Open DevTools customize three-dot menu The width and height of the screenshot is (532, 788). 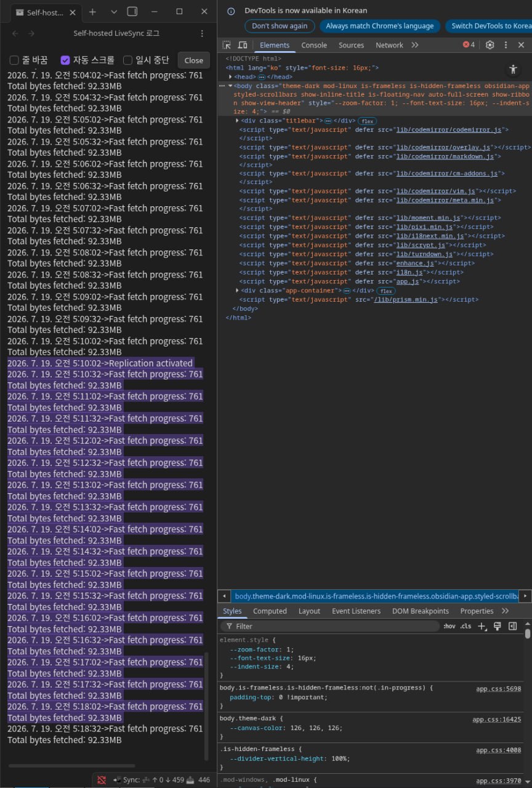coord(506,45)
